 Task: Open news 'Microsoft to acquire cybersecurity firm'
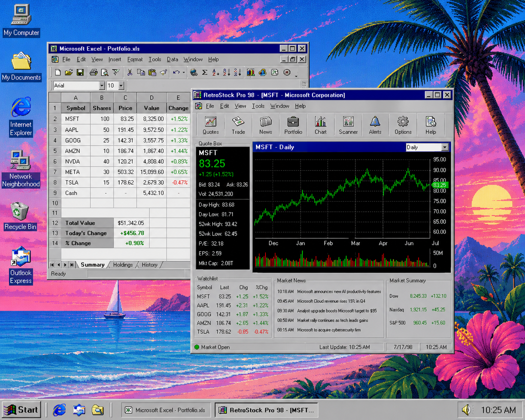pyautogui.click(x=329, y=330)
